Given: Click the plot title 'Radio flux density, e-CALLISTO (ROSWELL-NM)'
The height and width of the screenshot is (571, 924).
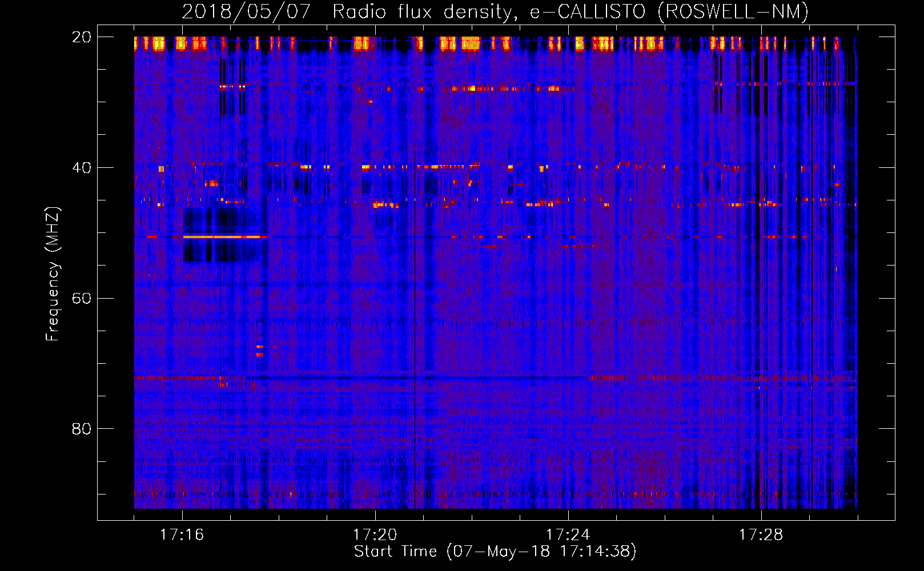Looking at the screenshot, I should click(x=571, y=11).
